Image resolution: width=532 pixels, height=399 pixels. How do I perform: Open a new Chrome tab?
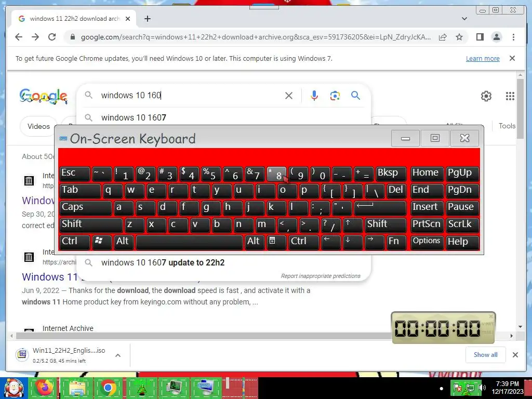(x=147, y=19)
